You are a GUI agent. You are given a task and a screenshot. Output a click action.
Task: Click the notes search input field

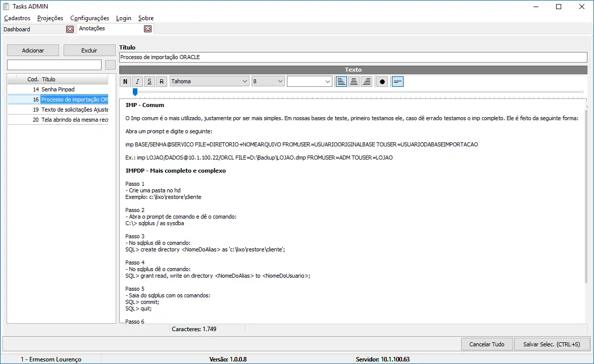pyautogui.click(x=54, y=65)
